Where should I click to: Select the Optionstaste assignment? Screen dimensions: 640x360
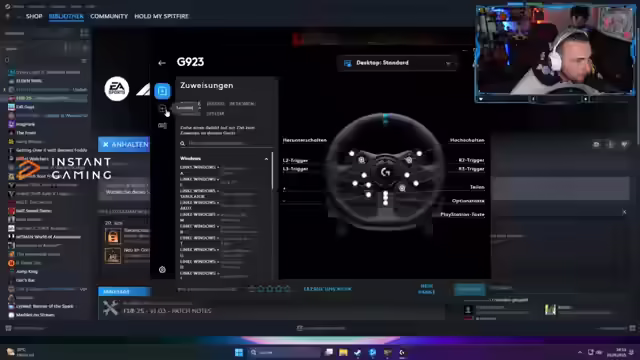pos(468,201)
